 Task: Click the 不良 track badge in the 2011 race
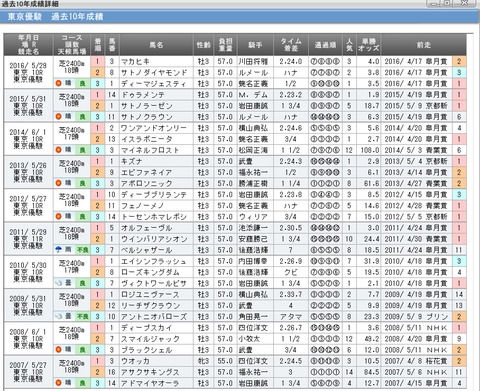[82, 250]
